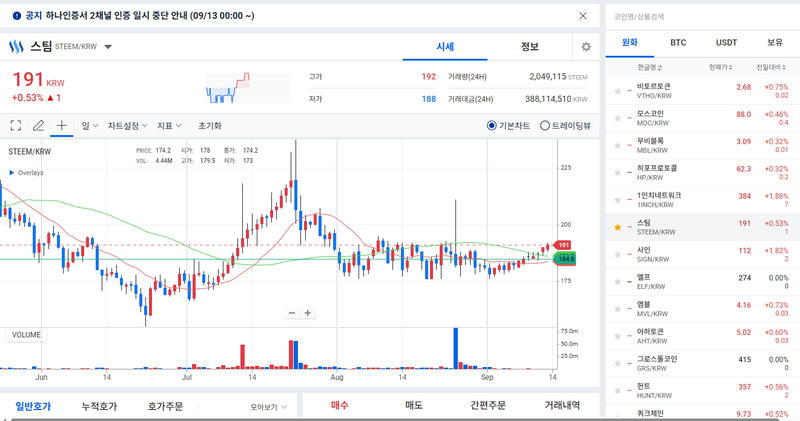This screenshot has width=800, height=421.
Task: Select the crosshair plus tool
Action: (x=61, y=126)
